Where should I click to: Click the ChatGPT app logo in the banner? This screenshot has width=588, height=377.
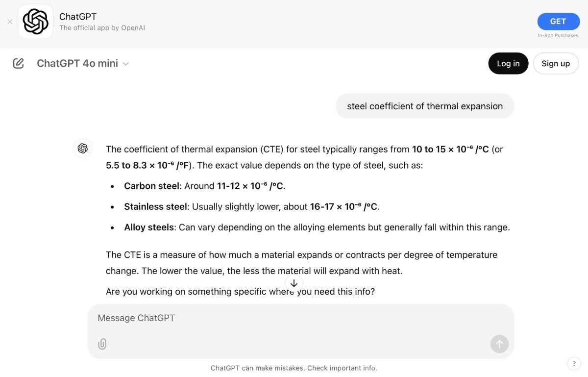pos(36,22)
